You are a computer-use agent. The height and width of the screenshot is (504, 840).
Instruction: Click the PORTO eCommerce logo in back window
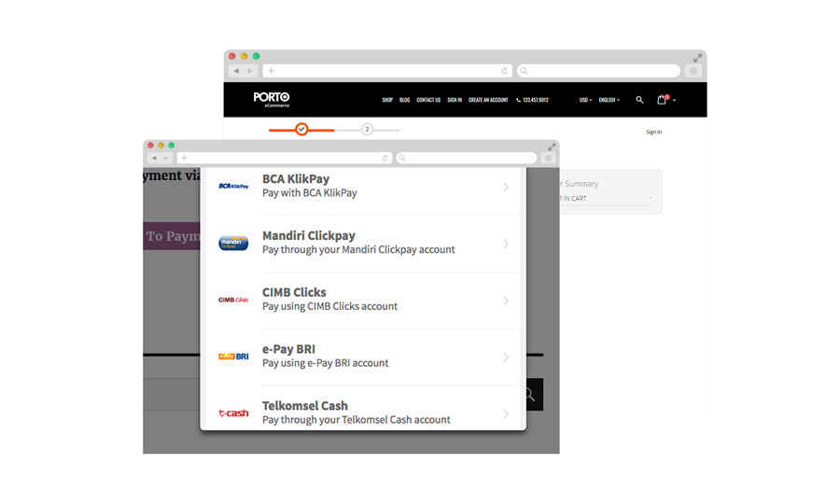pyautogui.click(x=272, y=99)
